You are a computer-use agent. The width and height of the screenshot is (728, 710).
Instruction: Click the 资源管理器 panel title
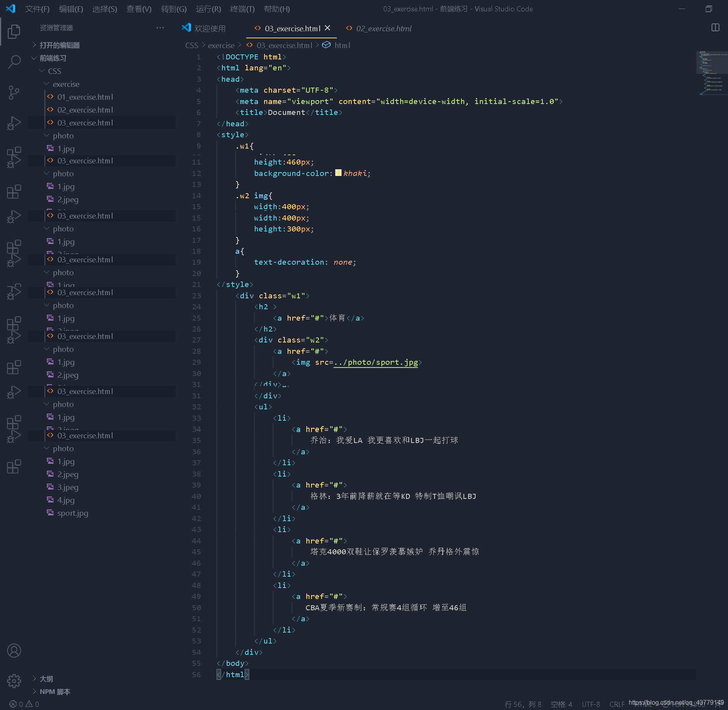click(x=56, y=28)
